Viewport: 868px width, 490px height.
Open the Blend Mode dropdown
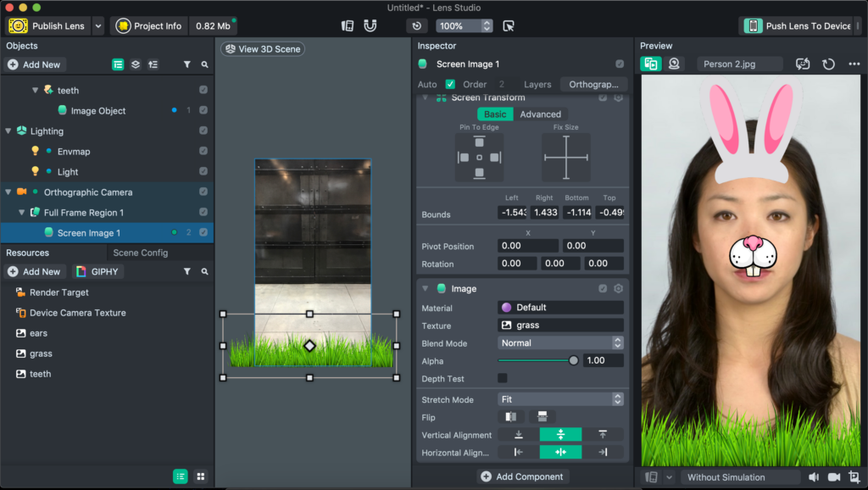[560, 342]
